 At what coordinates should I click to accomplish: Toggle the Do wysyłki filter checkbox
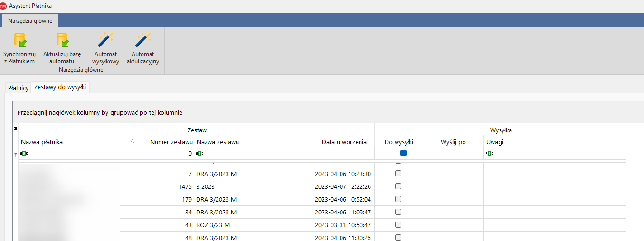tap(403, 153)
